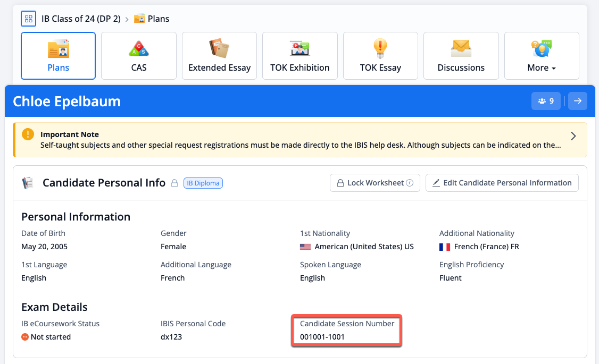Expand the Important Note banner chevron
This screenshot has width=599, height=364.
pyautogui.click(x=573, y=136)
